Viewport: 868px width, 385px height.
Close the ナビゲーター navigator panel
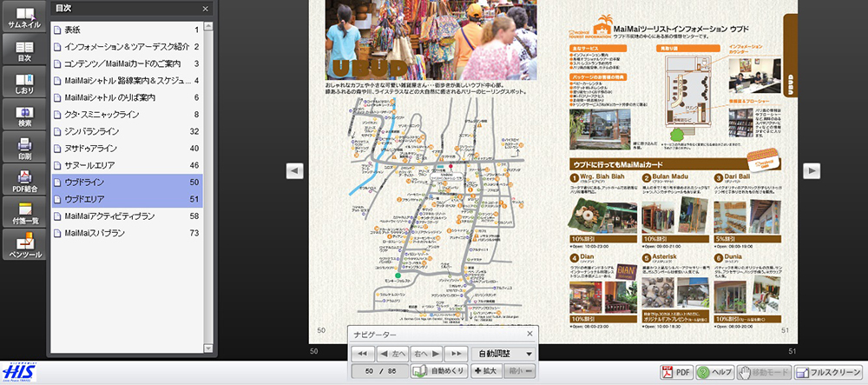point(530,334)
